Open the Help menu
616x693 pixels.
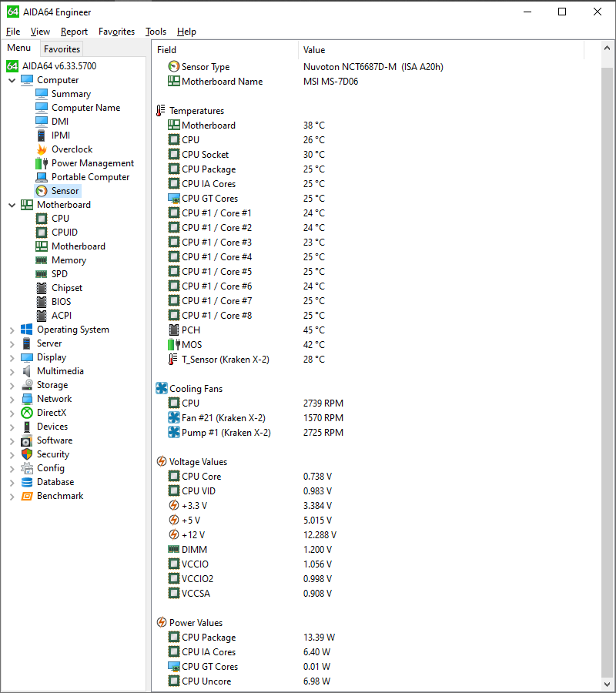click(x=186, y=32)
